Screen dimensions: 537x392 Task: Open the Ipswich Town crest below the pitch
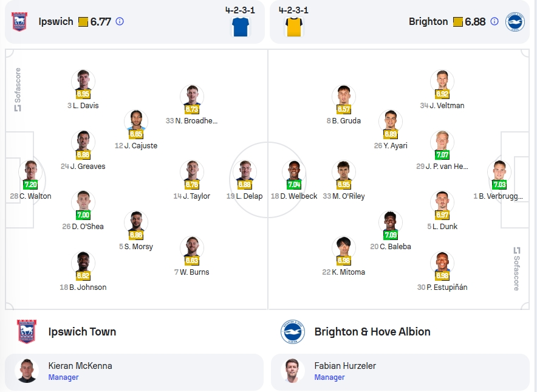tap(27, 331)
